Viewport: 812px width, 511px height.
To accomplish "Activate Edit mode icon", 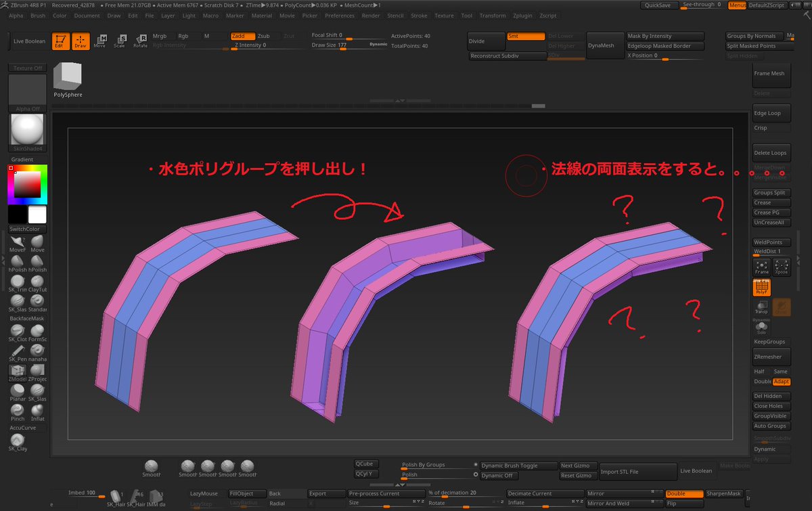I will [61, 41].
